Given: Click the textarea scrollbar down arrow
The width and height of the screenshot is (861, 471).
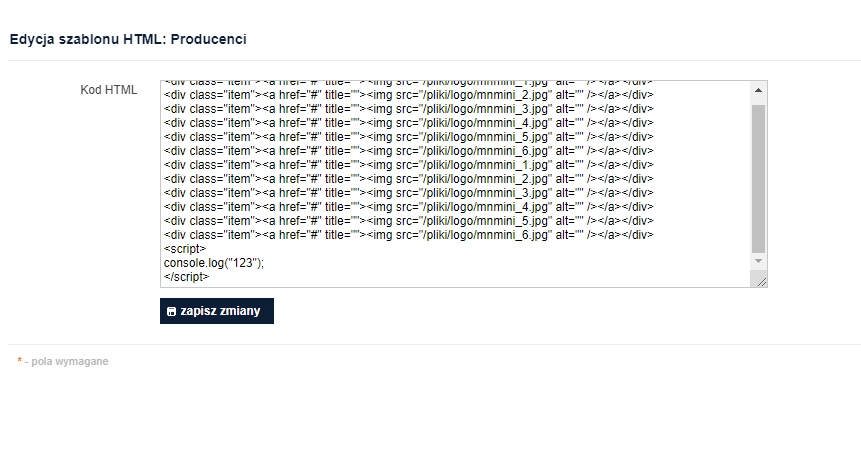Looking at the screenshot, I should coord(758,261).
